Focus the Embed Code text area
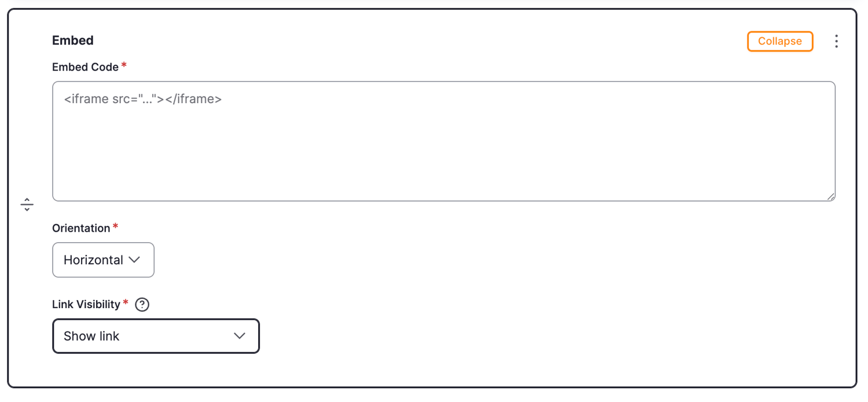Viewport: 868px width, 402px height. click(444, 141)
